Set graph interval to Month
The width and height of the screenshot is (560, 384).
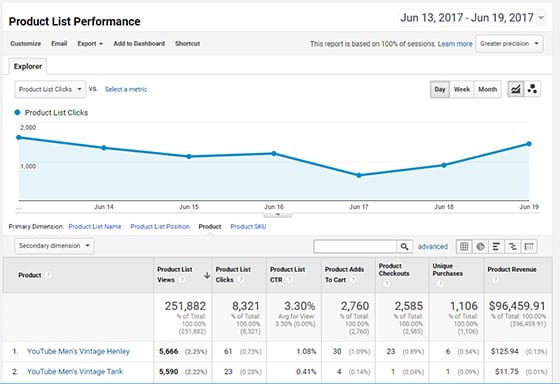488,89
